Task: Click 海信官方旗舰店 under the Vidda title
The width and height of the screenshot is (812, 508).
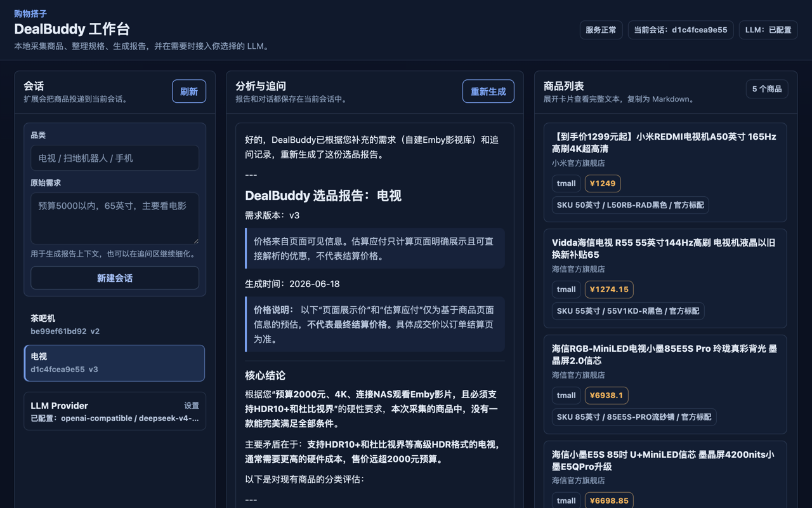Action: click(x=579, y=269)
